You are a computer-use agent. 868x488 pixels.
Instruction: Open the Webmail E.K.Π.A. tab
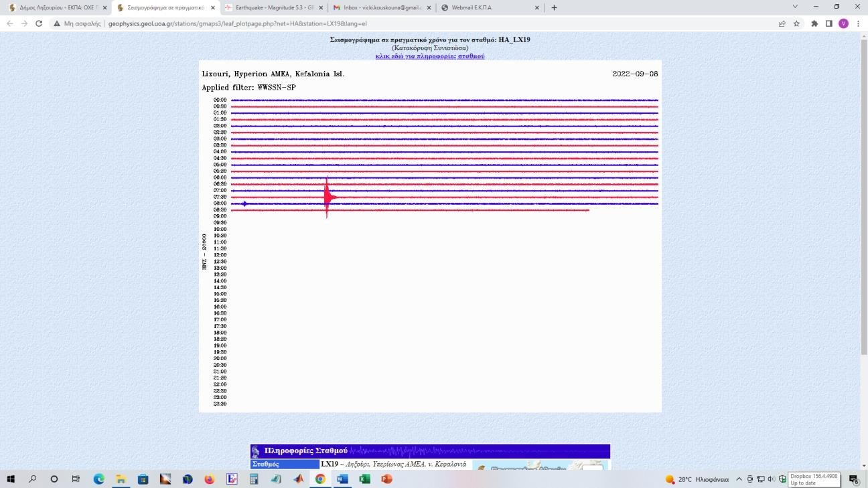coord(487,7)
